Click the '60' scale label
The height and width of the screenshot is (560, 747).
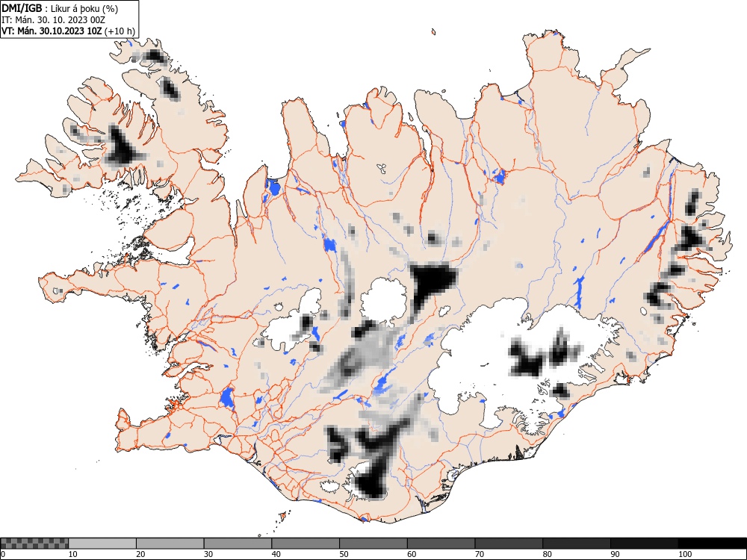point(411,554)
